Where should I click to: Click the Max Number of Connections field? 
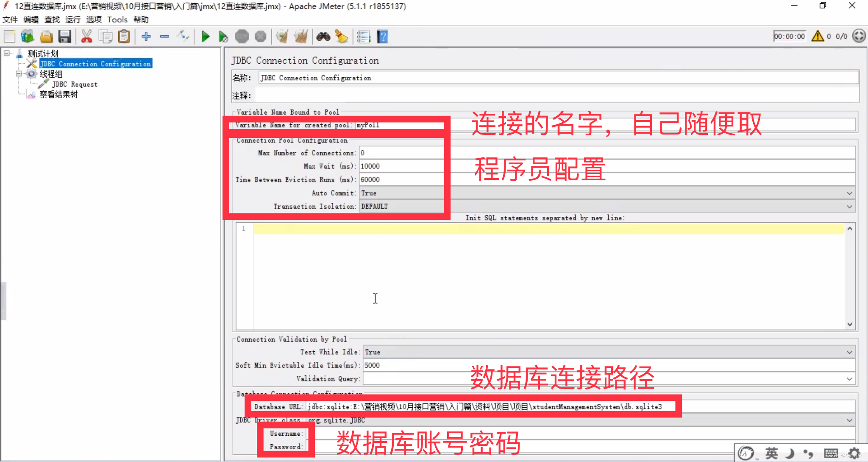click(607, 153)
